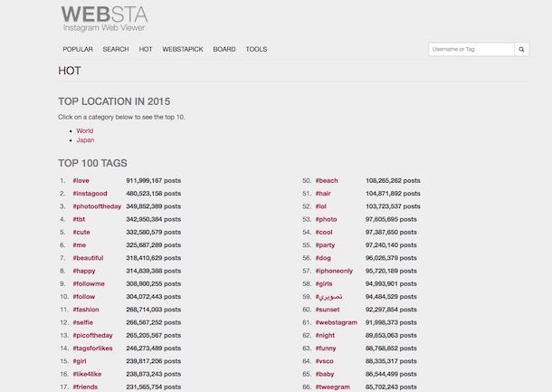Open the WEBSTAPICK navigation item

(x=183, y=49)
